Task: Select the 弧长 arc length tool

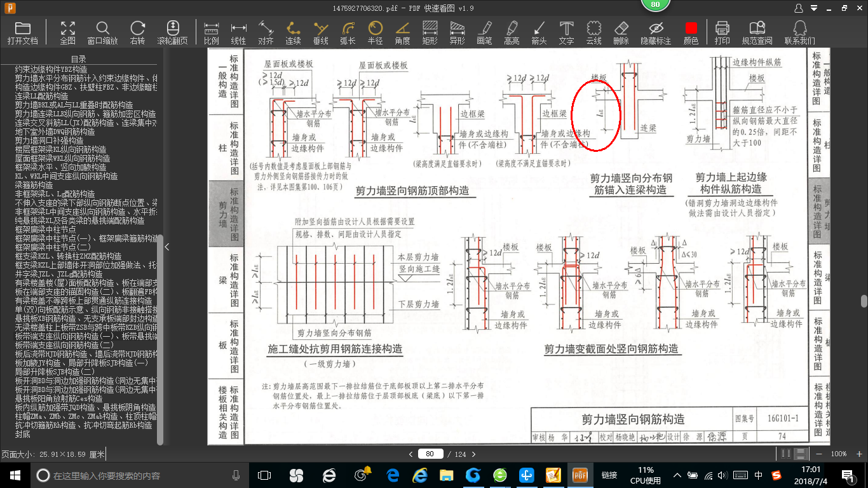Action: pos(348,32)
